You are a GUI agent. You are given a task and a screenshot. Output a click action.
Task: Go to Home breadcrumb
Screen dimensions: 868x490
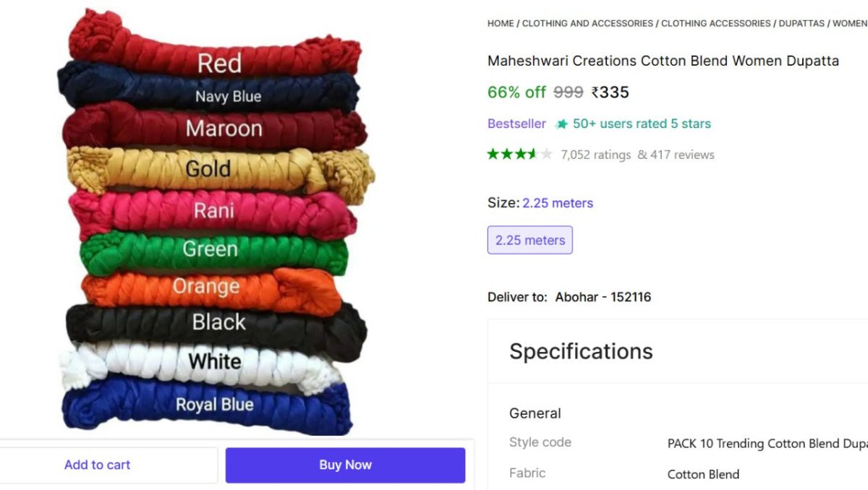[501, 23]
